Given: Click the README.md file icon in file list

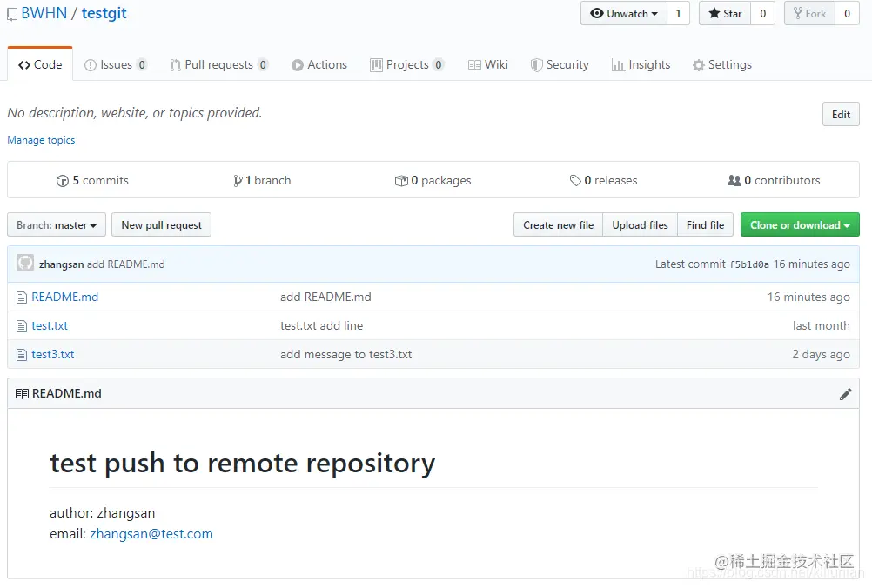Looking at the screenshot, I should tap(21, 297).
